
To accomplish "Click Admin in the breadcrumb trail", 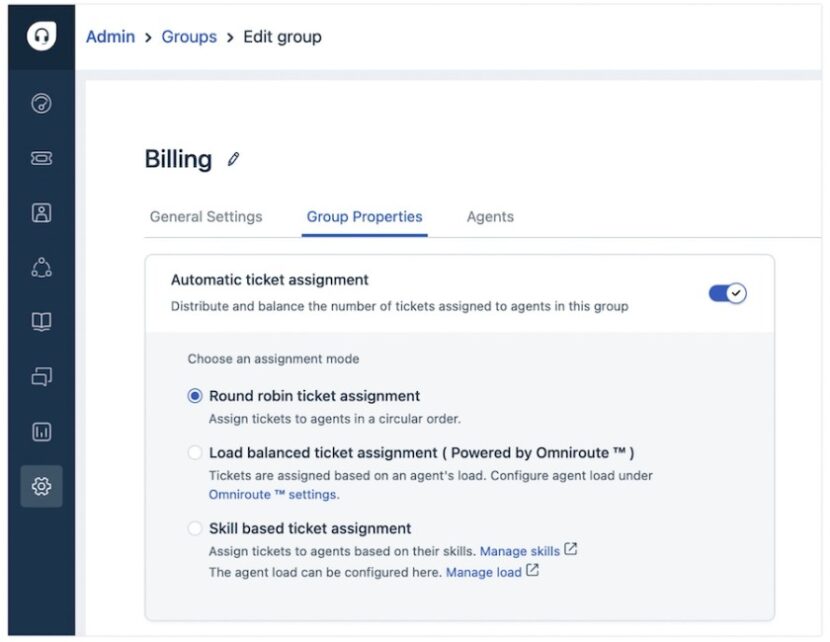I will point(110,37).
